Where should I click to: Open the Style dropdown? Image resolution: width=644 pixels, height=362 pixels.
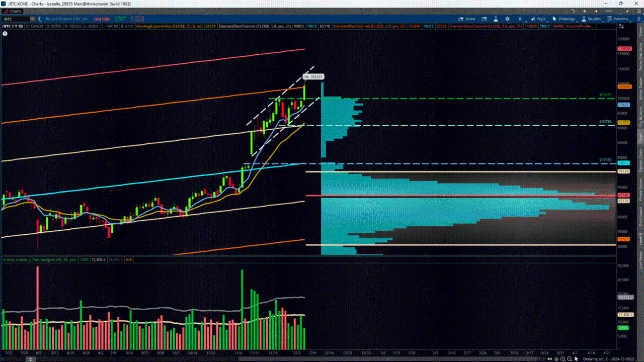point(538,19)
